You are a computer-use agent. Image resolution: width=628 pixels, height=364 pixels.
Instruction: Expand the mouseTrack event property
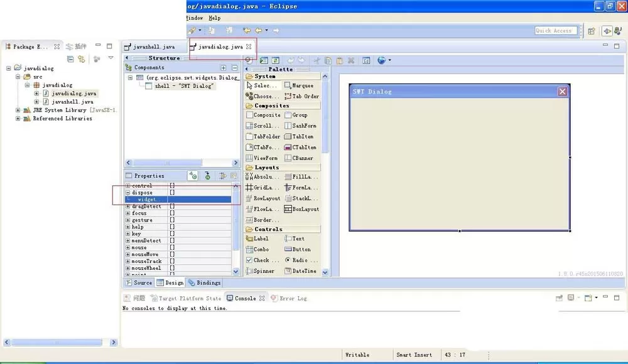(127, 261)
